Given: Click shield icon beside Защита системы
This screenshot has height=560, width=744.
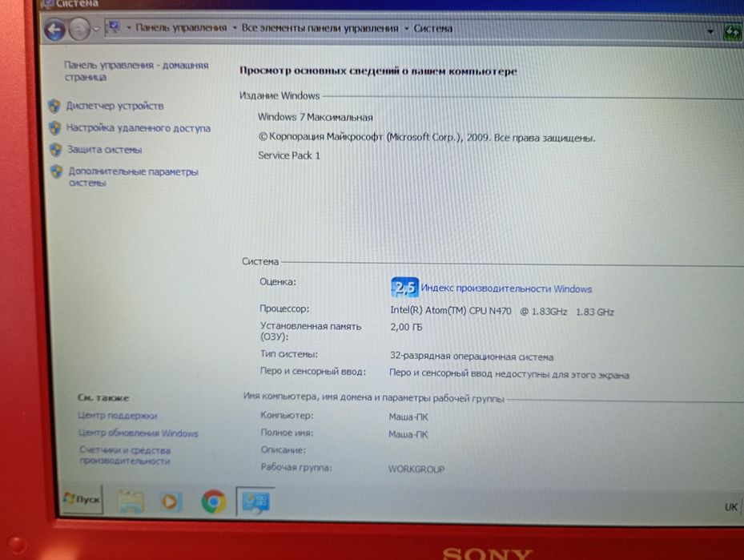Looking at the screenshot, I should coord(56,150).
